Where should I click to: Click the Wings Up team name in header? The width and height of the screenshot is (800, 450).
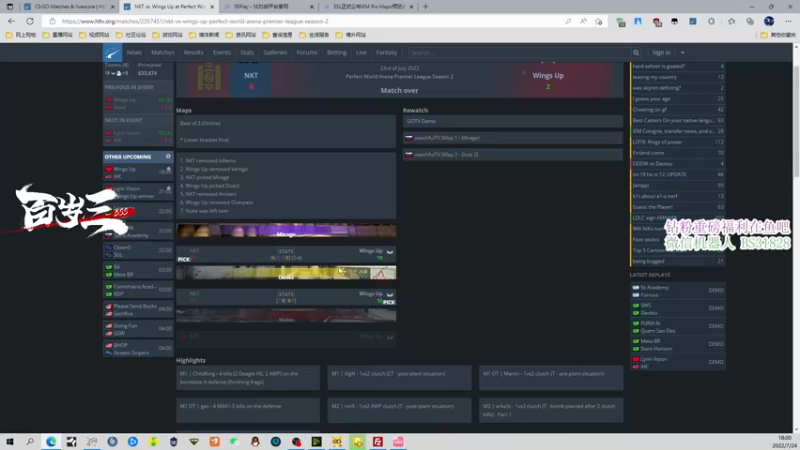[x=547, y=76]
